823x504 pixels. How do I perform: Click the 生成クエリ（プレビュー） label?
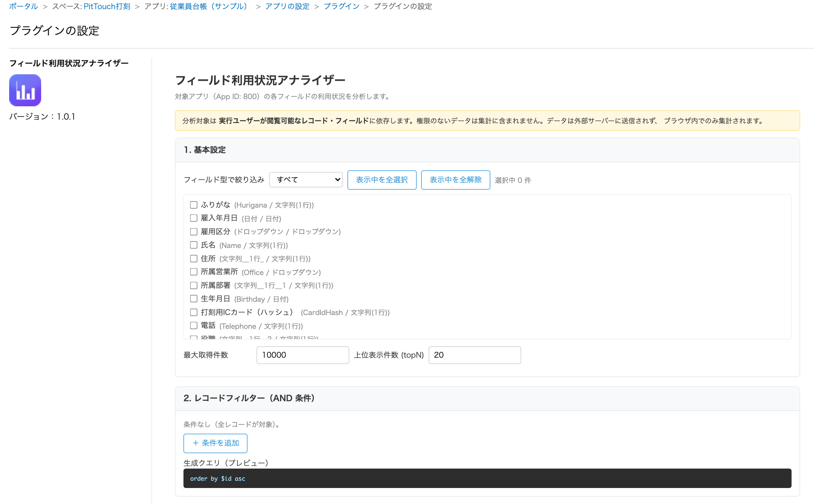coord(227,463)
